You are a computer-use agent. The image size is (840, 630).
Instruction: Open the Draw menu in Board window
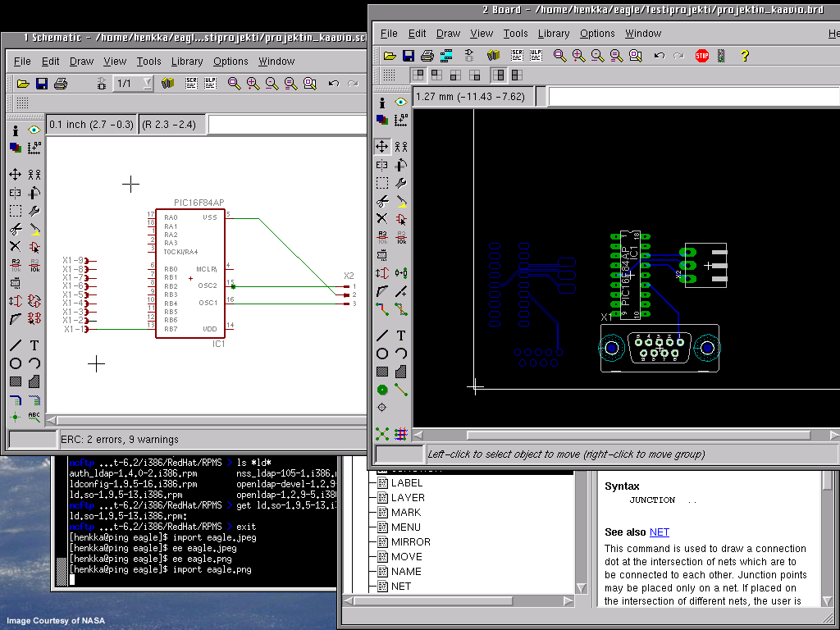[x=448, y=34]
